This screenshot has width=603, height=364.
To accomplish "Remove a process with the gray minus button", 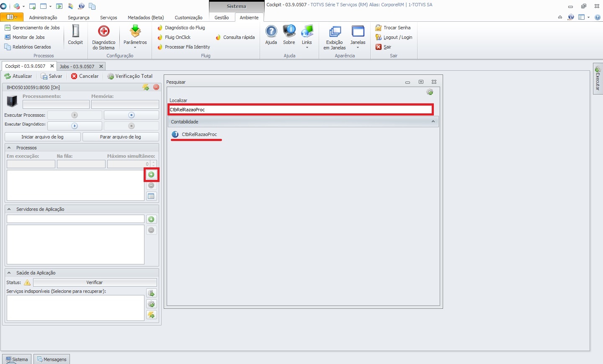I will pyautogui.click(x=152, y=185).
